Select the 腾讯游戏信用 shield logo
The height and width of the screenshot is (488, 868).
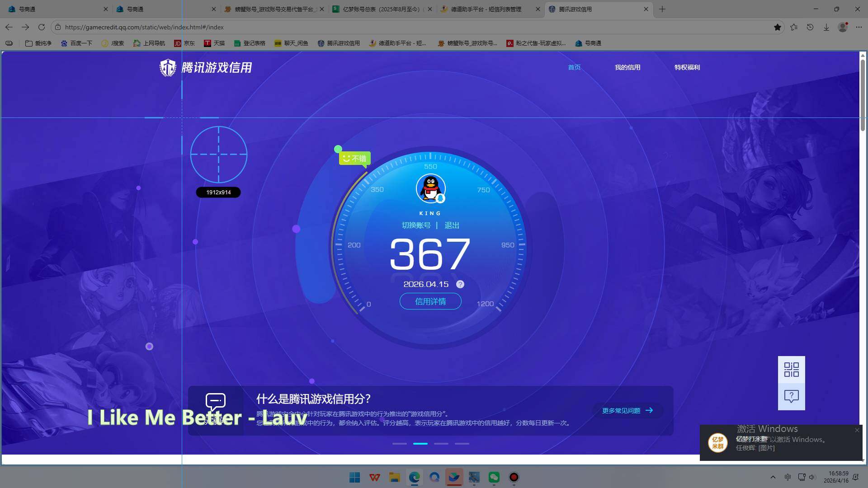[x=168, y=67]
